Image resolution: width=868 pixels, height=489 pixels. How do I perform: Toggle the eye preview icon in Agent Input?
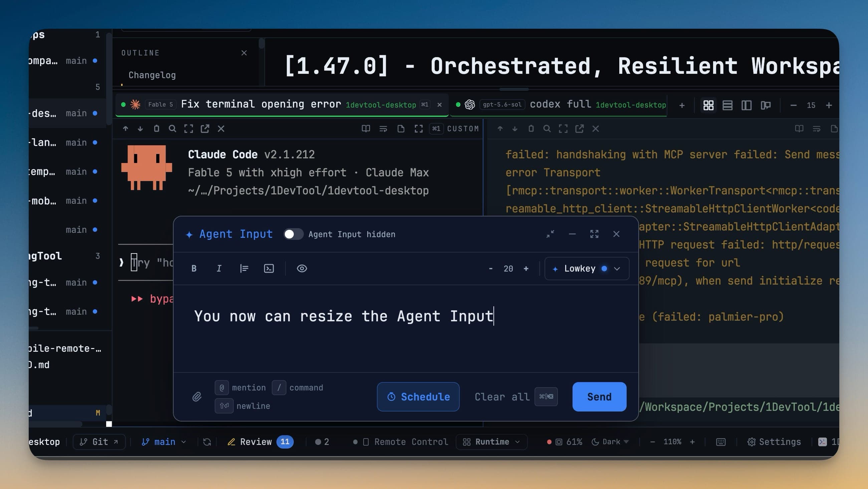tap(302, 269)
